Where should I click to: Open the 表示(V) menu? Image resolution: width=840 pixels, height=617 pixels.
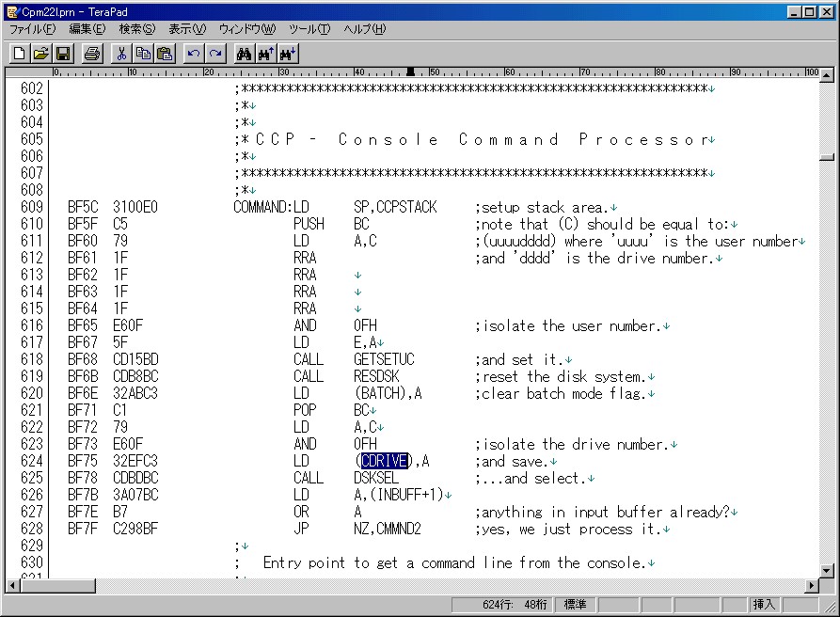187,29
